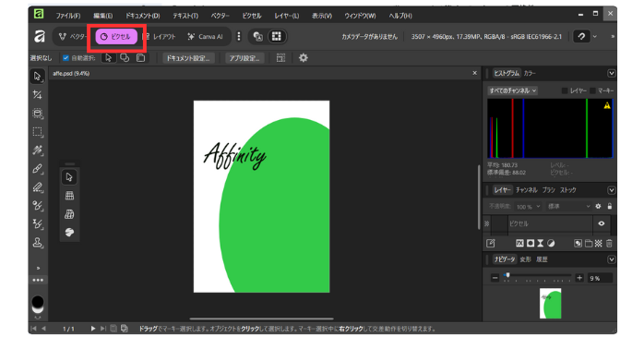Add a new group folder icon
This screenshot has width=644, height=337.
[588, 244]
